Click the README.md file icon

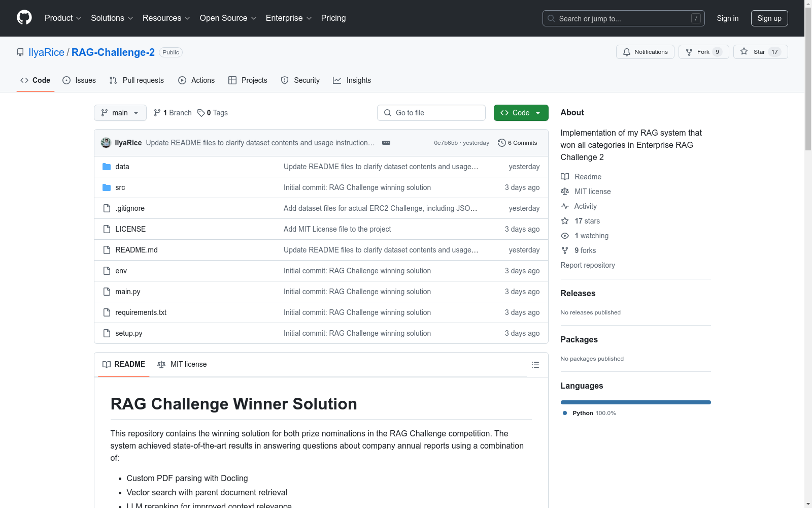point(107,250)
